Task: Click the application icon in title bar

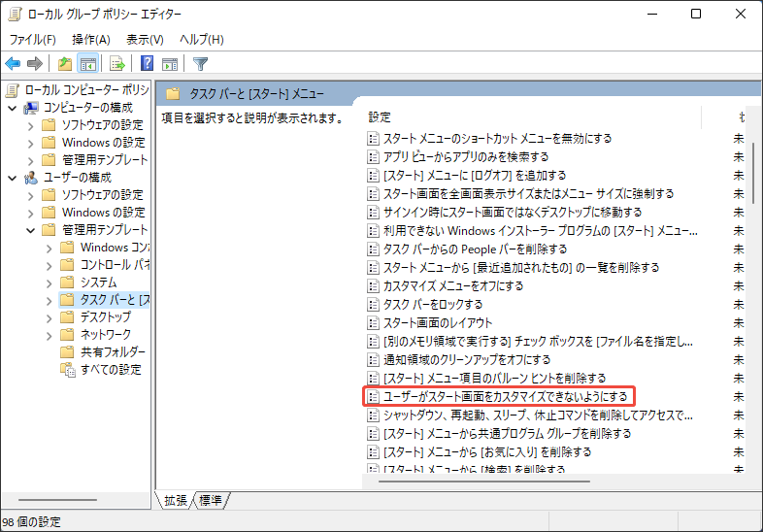Action: coord(16,14)
